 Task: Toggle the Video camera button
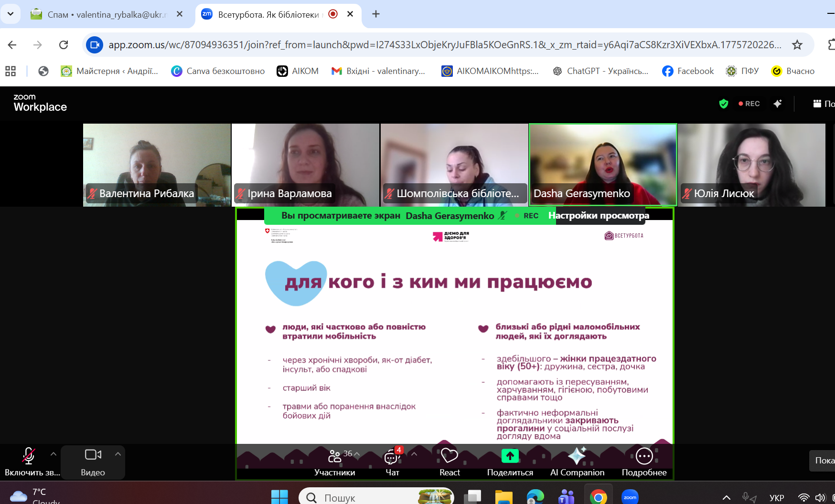point(93,455)
